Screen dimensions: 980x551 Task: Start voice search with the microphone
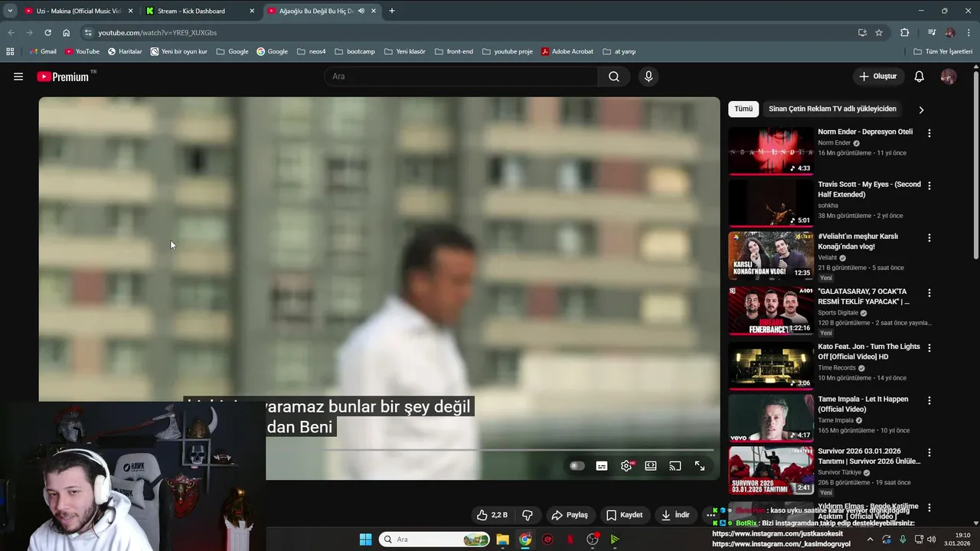pyautogui.click(x=648, y=77)
